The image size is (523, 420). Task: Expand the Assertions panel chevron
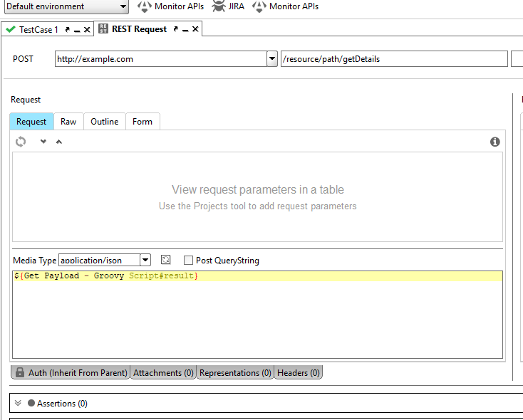(18, 404)
